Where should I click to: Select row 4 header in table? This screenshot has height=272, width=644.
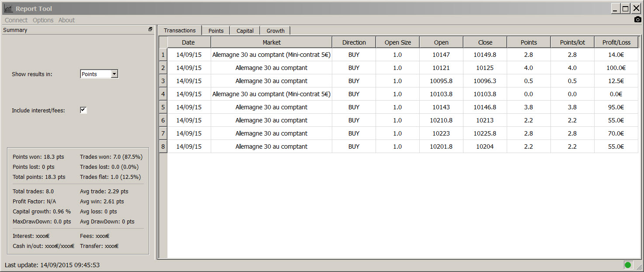click(163, 94)
